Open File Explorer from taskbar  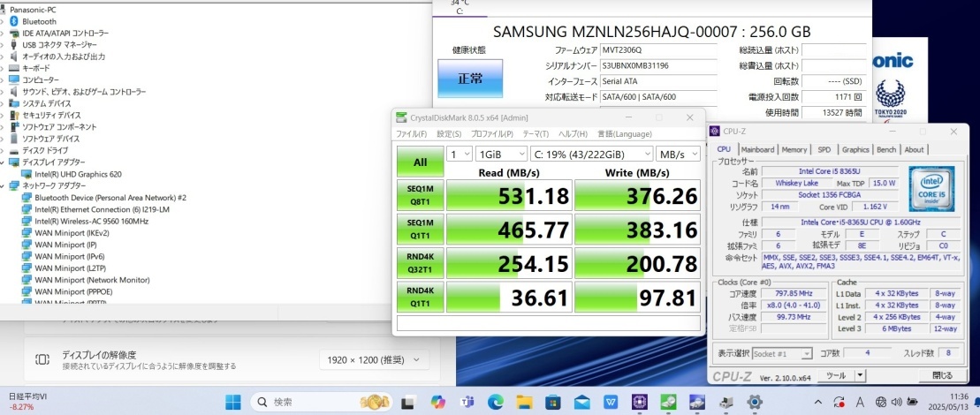[524, 402]
